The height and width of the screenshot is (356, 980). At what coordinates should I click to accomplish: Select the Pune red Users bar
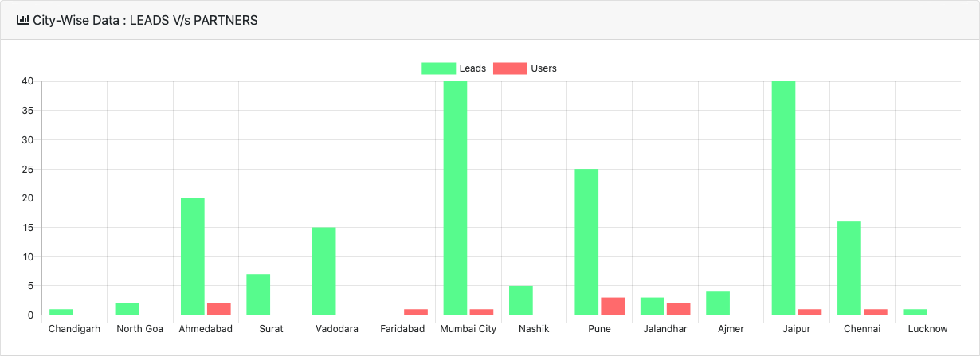pyautogui.click(x=613, y=306)
